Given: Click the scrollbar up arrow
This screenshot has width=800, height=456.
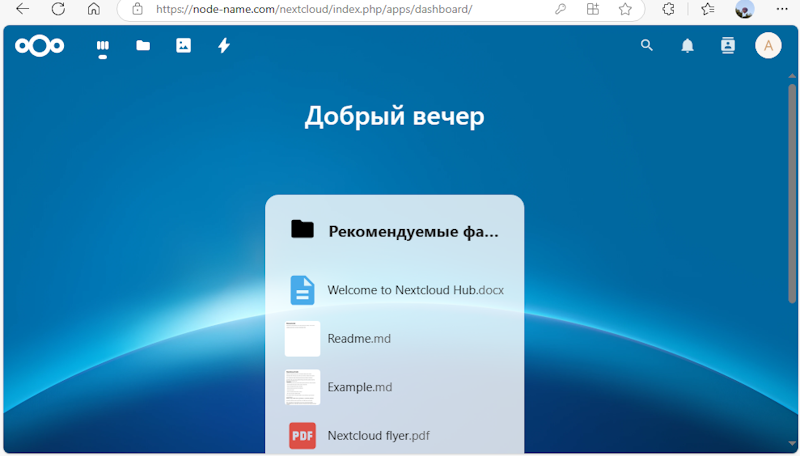Looking at the screenshot, I should click(792, 76).
